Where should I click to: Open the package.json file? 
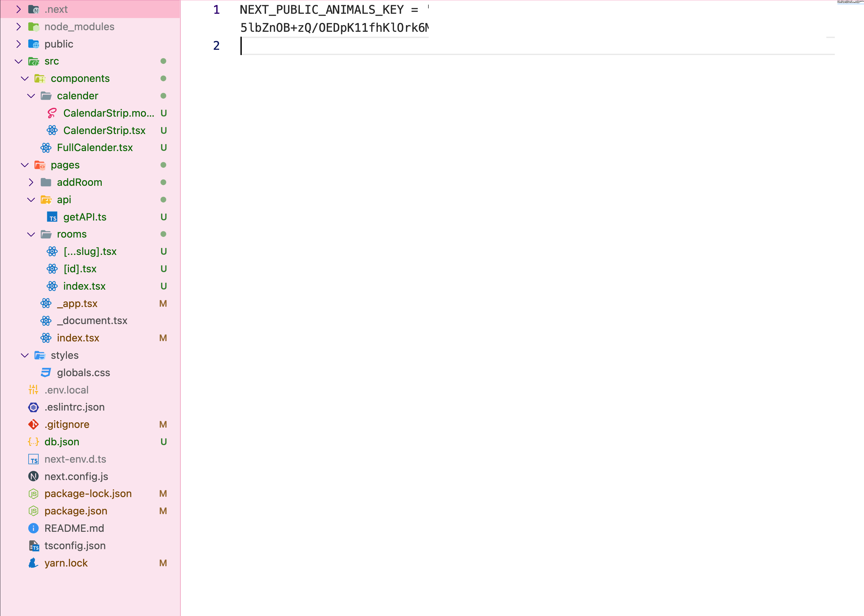[75, 511]
